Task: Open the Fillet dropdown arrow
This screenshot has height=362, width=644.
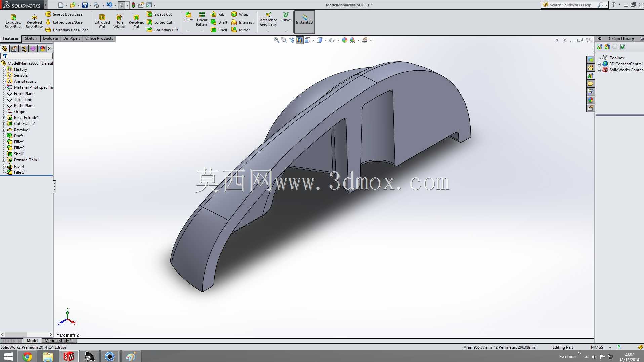Action: coord(188,31)
